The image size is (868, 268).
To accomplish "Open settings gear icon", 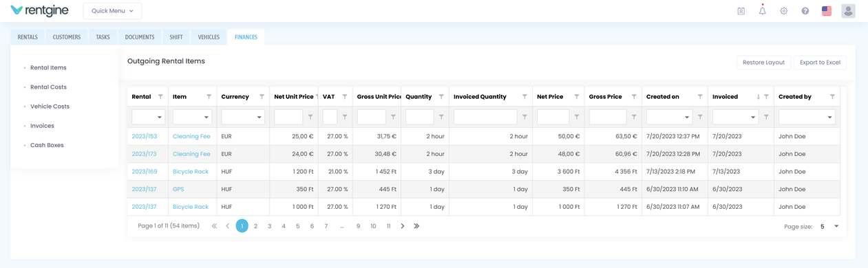I will [x=783, y=11].
